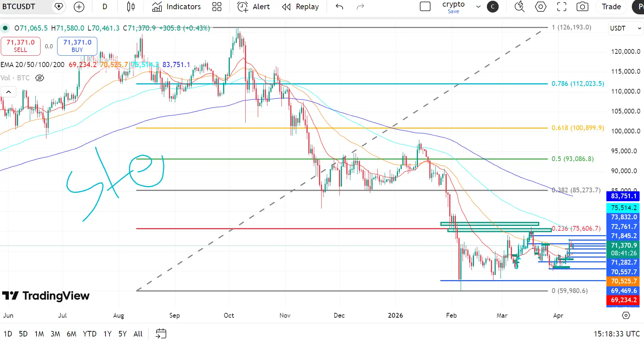
Task: Open the go-to-date calendar icon
Action: point(161,334)
